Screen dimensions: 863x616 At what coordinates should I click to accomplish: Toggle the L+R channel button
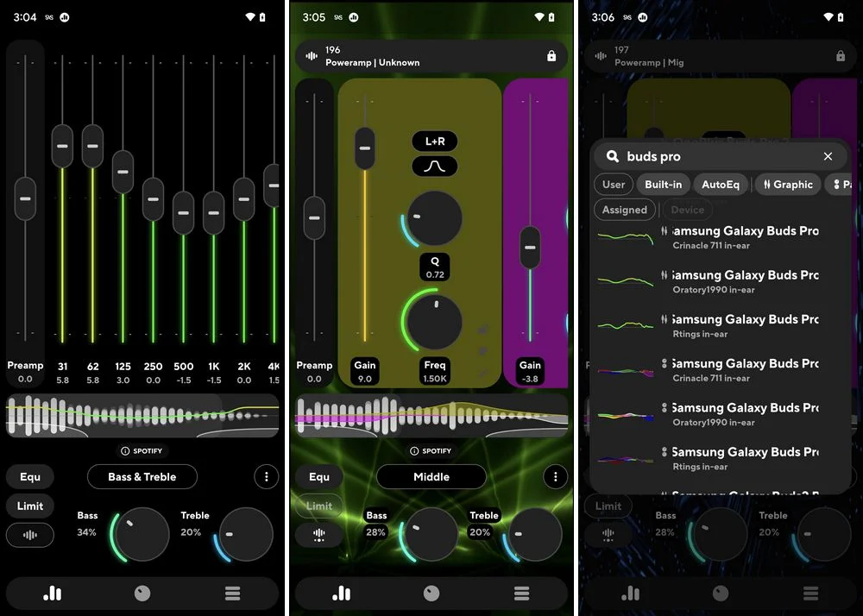tap(435, 141)
